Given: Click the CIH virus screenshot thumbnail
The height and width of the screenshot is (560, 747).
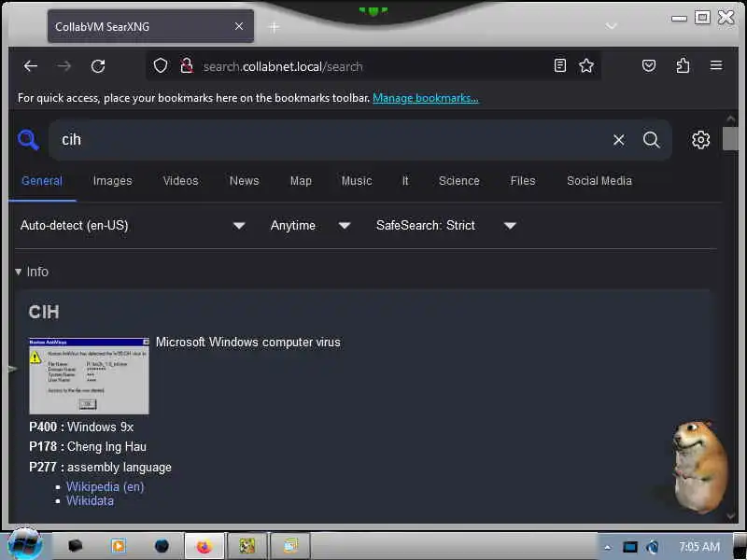Looking at the screenshot, I should tap(89, 376).
